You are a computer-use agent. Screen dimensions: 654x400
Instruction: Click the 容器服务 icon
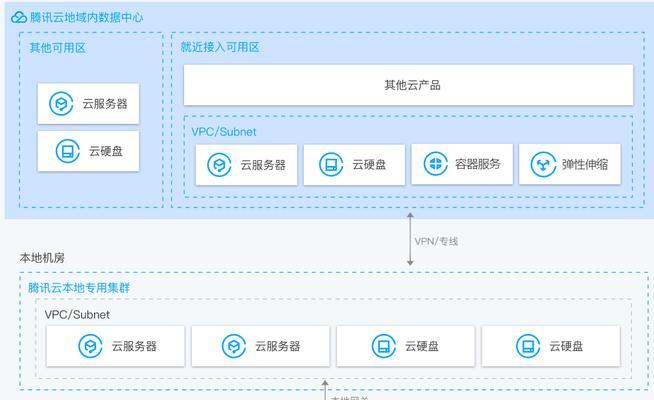point(435,164)
